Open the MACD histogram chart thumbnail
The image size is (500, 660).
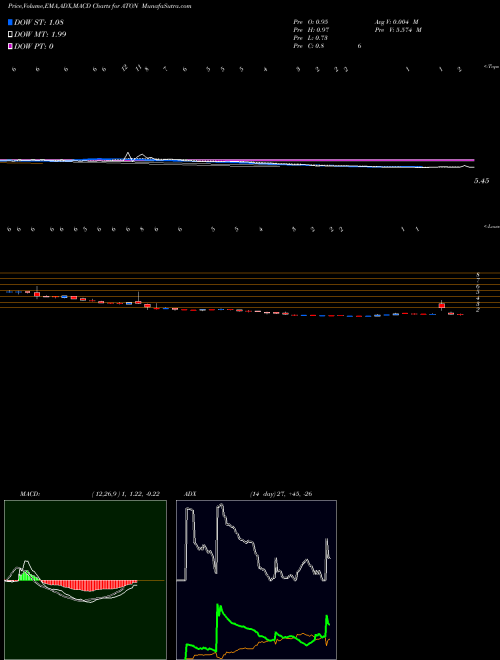coord(85,580)
